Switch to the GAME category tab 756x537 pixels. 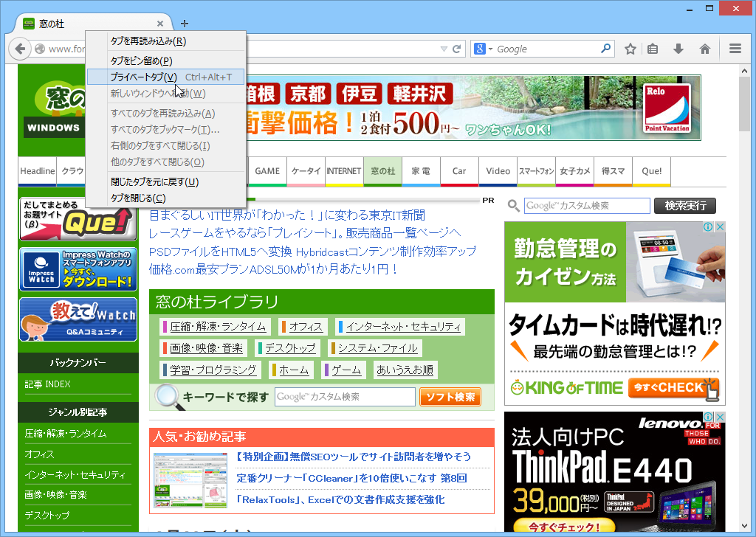pyautogui.click(x=267, y=171)
